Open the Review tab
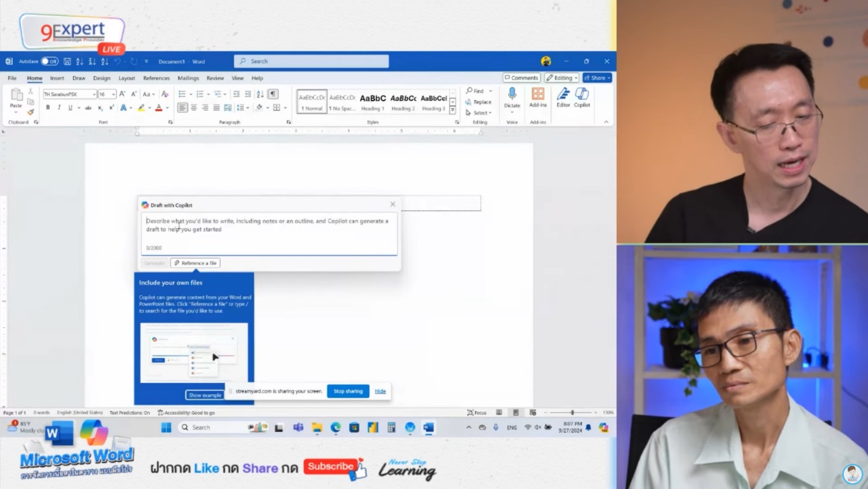 pos(215,78)
